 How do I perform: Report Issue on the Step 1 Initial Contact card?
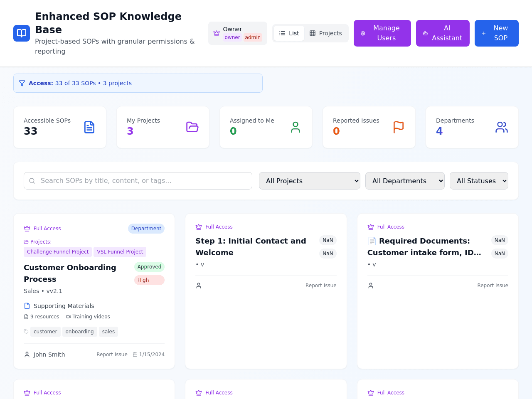tap(321, 286)
